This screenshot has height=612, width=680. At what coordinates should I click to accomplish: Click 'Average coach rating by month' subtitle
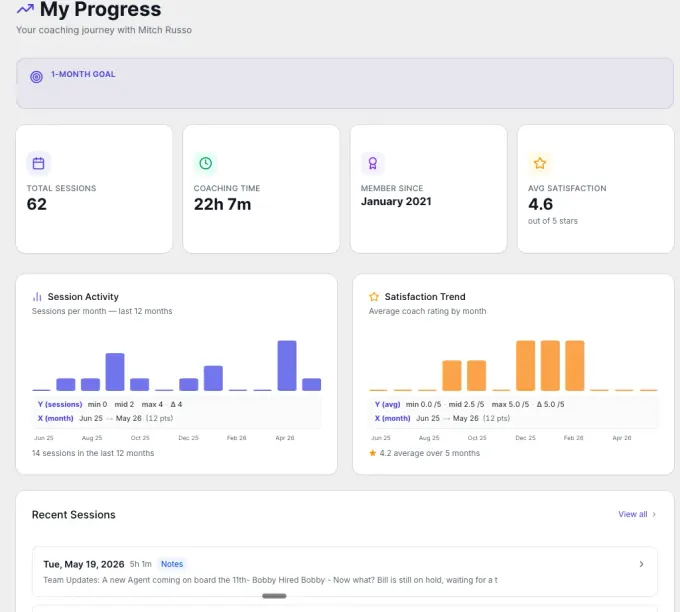click(427, 311)
